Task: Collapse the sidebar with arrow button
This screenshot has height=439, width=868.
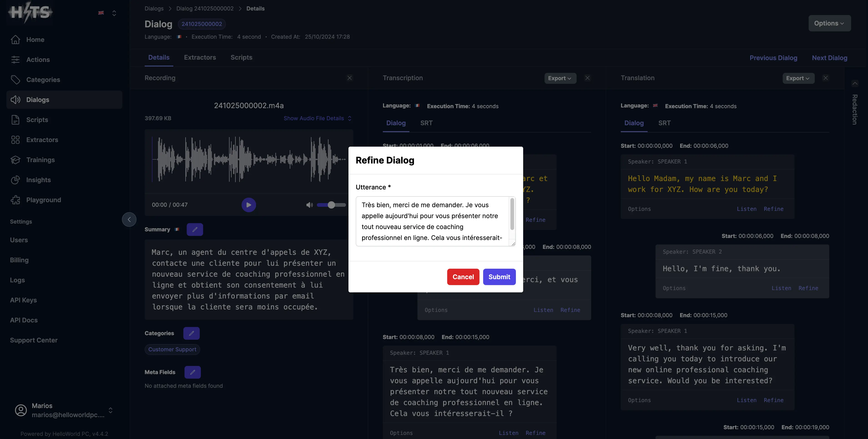Action: point(129,219)
